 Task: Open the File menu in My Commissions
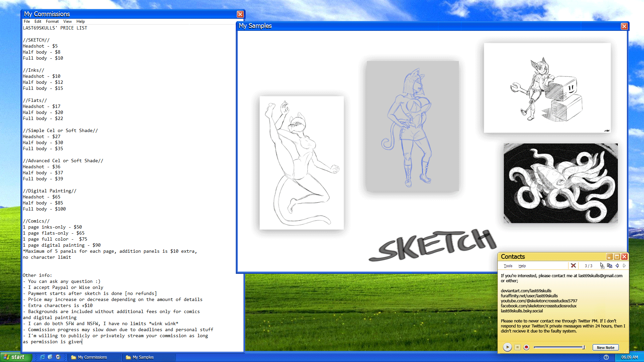(x=27, y=21)
